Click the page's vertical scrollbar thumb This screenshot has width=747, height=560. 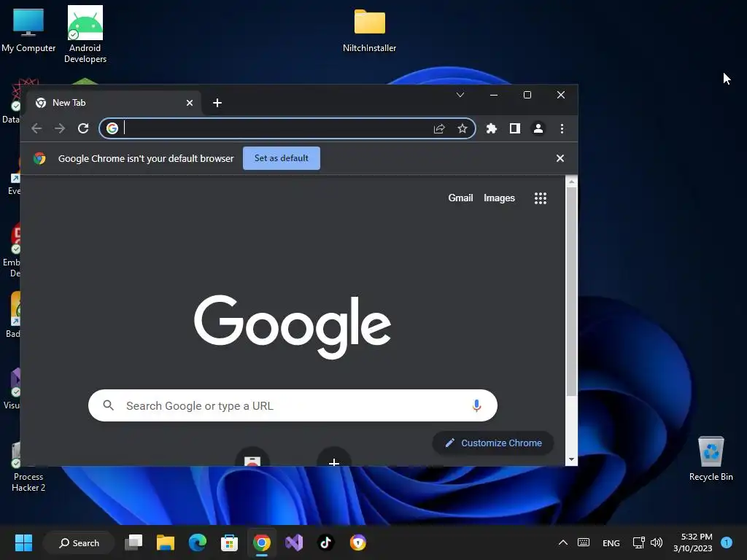coord(571,292)
